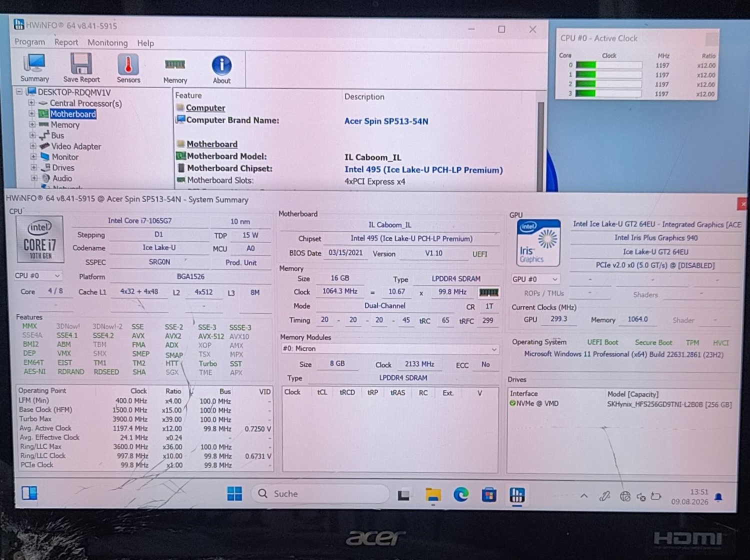Open the Monitoring menu
Image resolution: width=750 pixels, height=560 pixels.
(x=107, y=43)
